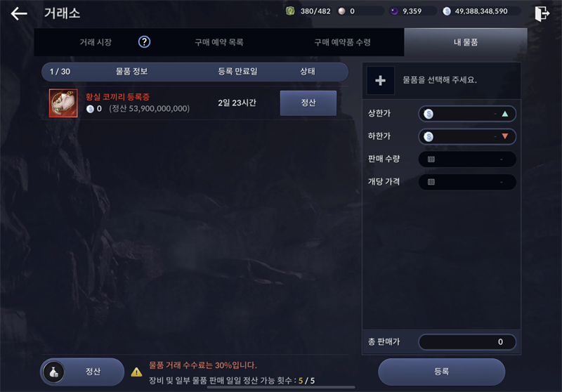The height and width of the screenshot is (392, 562).
Task: Click the yellow warning triangle icon
Action: click(x=136, y=372)
